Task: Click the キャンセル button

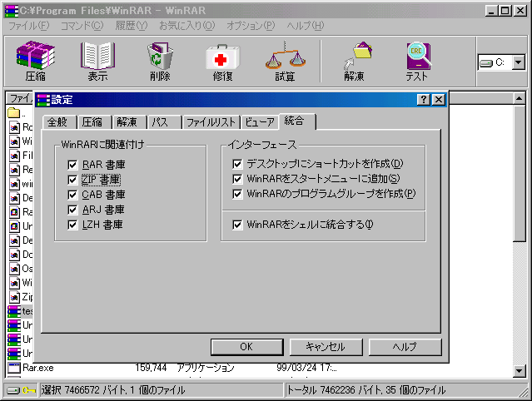Action: tap(326, 347)
